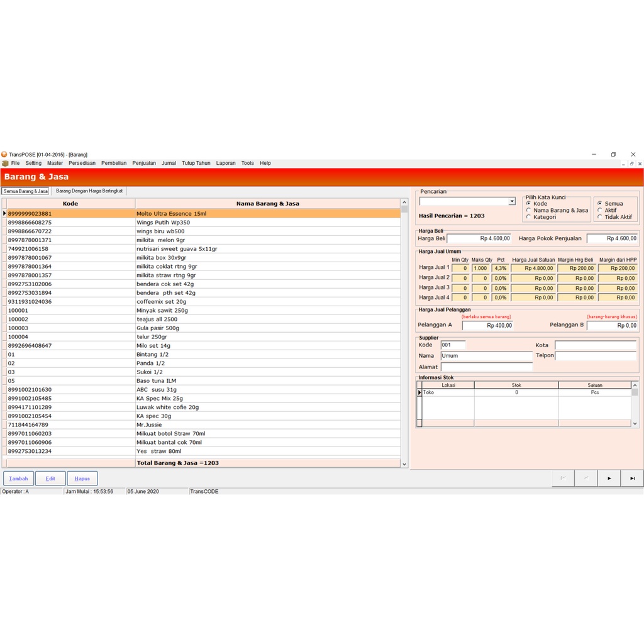This screenshot has height=644, width=644.
Task: Select the Kode search keyword radio
Action: [x=528, y=203]
